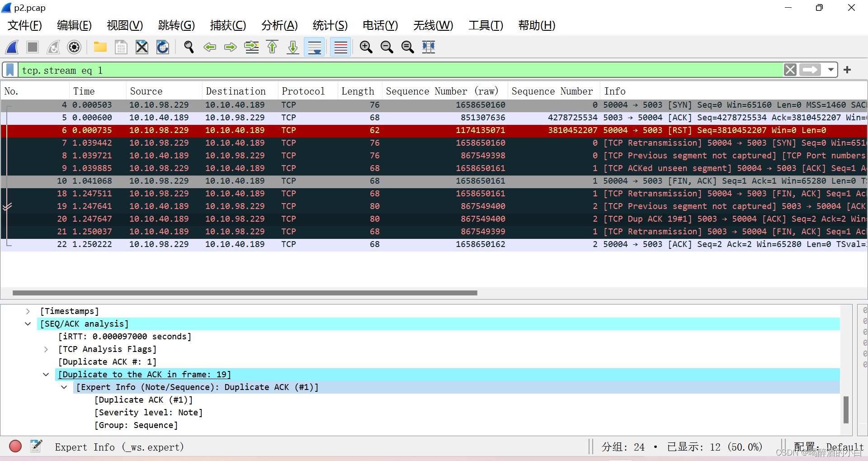Go back to previous packet arrow
This screenshot has height=461, width=868.
(x=209, y=47)
